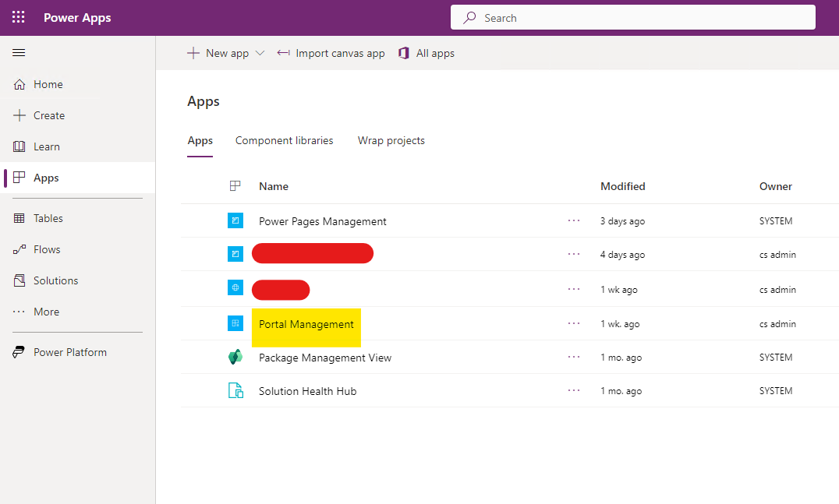Switch to the Component libraries tab

(x=284, y=140)
